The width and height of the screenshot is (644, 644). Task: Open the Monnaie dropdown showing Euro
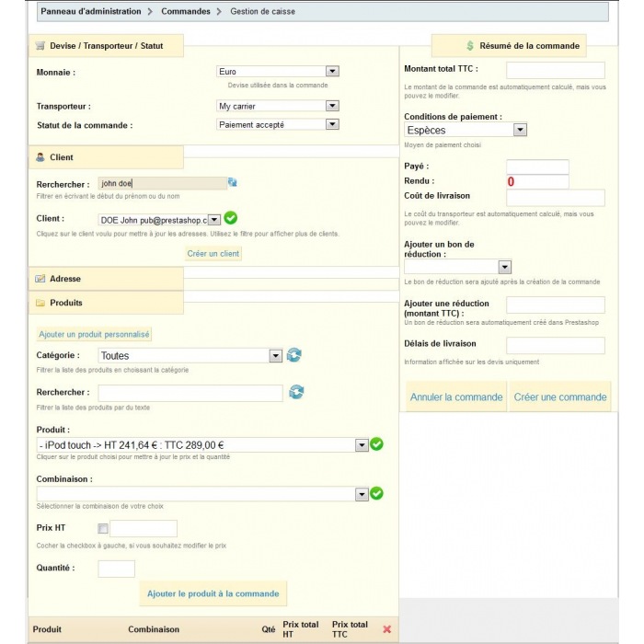coord(278,72)
